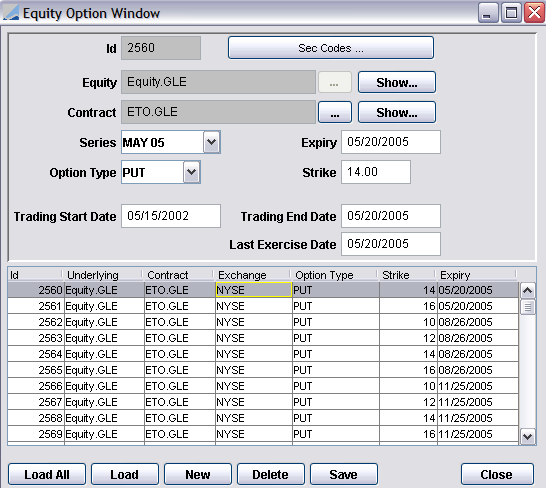Open the Series MAY 05 dropdown

[212, 142]
